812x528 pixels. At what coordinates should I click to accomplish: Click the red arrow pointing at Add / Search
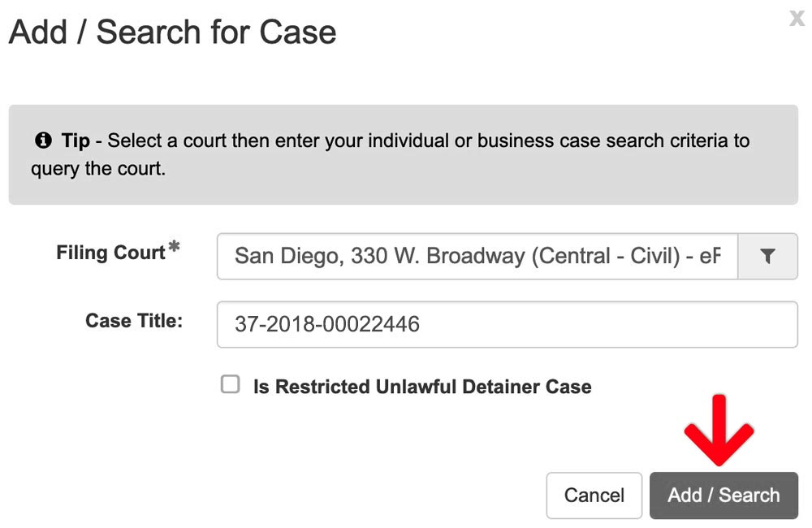click(x=719, y=430)
